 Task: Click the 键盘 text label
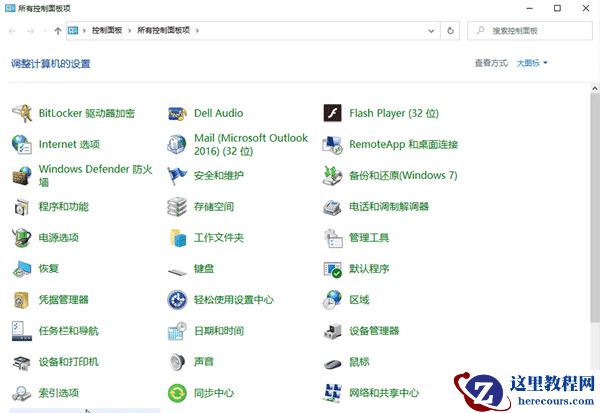(x=204, y=269)
